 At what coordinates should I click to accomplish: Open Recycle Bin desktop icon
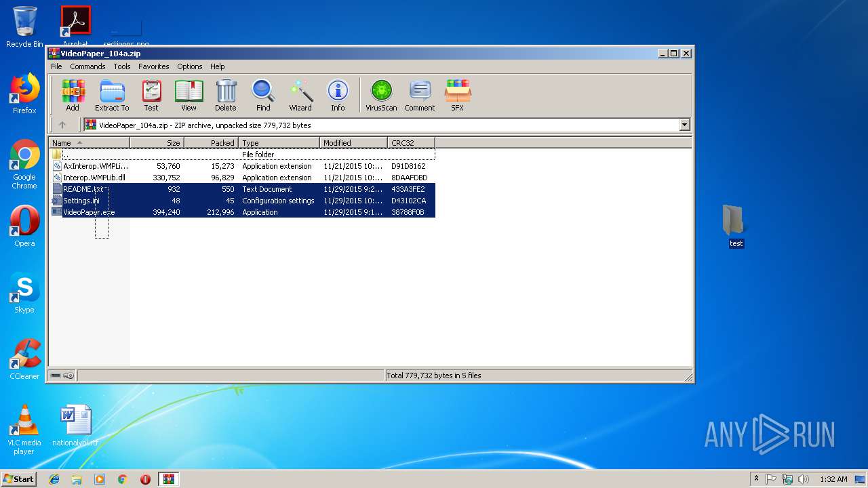coord(24,27)
